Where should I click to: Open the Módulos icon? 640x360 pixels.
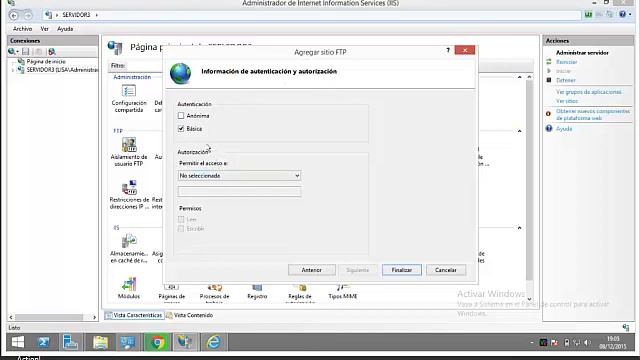click(129, 288)
